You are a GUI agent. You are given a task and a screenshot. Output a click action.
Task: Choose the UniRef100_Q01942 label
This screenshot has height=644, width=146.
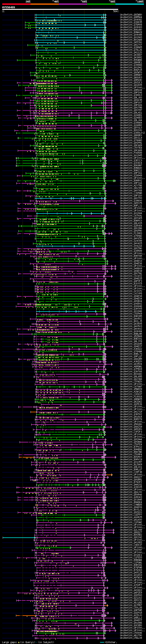tap(131, 67)
